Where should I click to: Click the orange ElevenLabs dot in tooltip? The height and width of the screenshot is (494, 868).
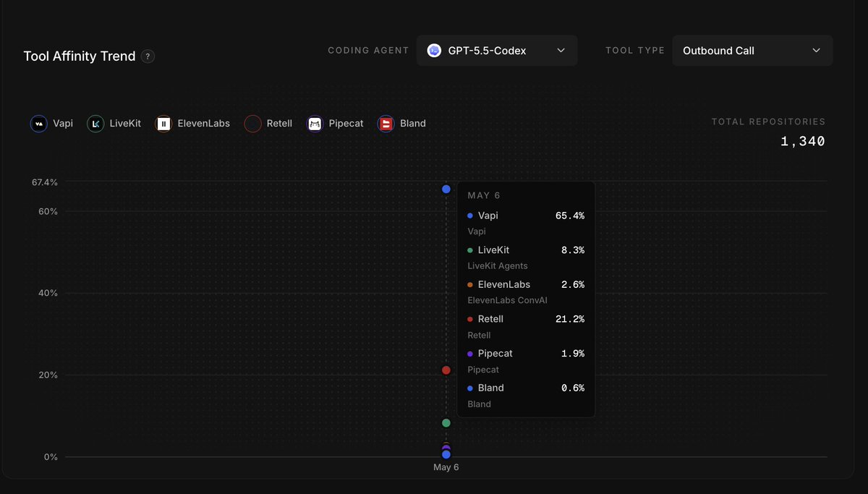tap(470, 285)
